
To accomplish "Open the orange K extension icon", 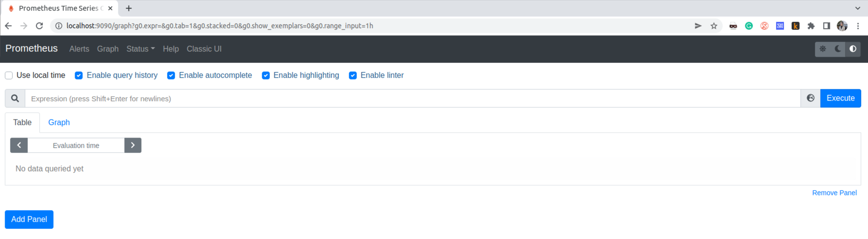I will click(x=795, y=26).
